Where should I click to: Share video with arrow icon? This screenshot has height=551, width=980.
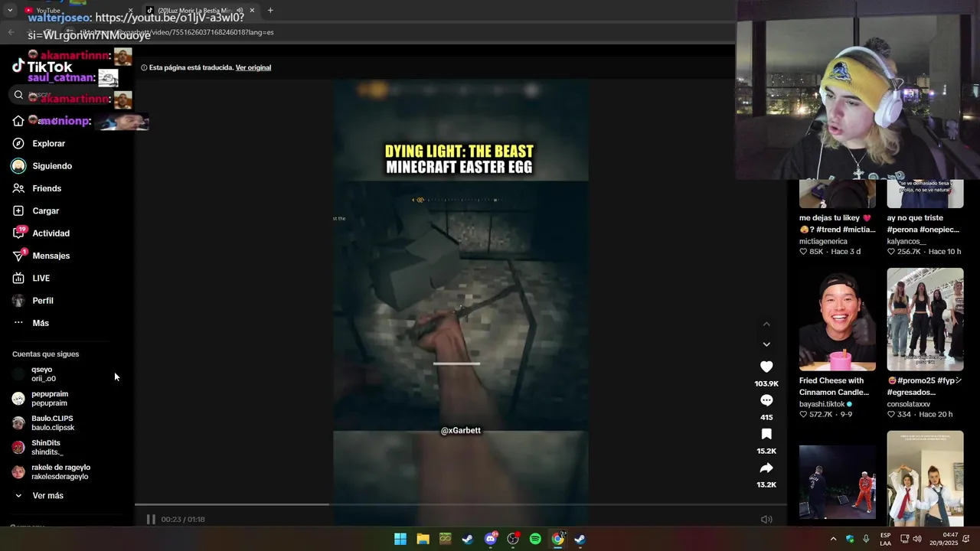point(766,468)
